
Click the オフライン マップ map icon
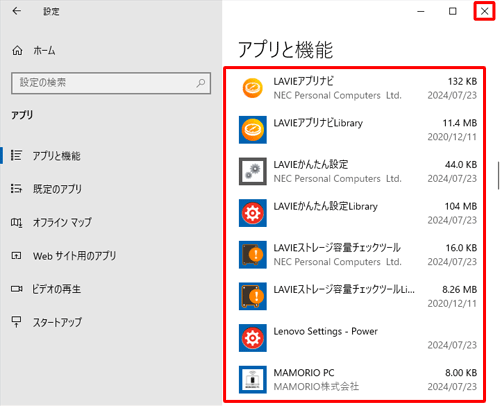pos(16,222)
